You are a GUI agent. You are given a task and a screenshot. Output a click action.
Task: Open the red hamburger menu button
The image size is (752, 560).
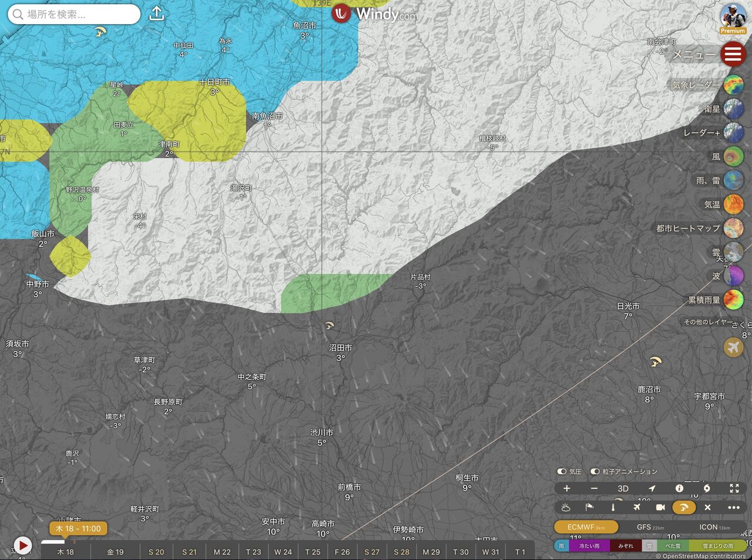coord(733,55)
